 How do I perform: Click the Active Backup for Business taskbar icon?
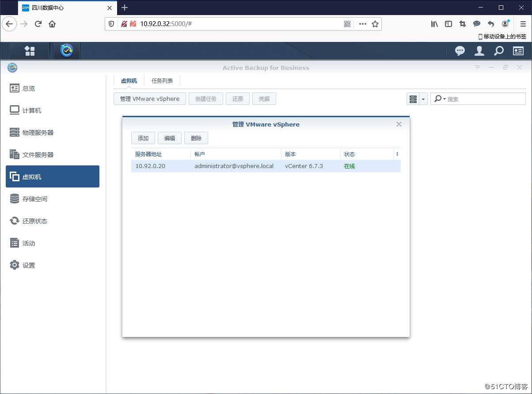[x=67, y=51]
